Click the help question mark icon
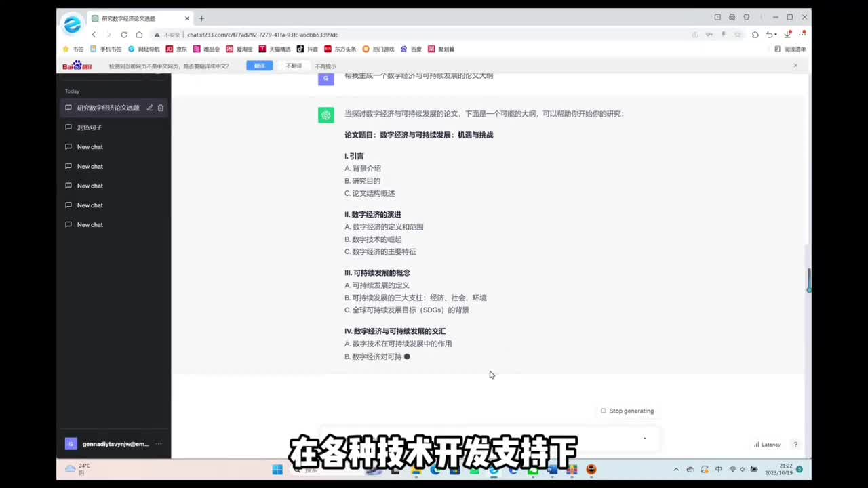 click(795, 445)
